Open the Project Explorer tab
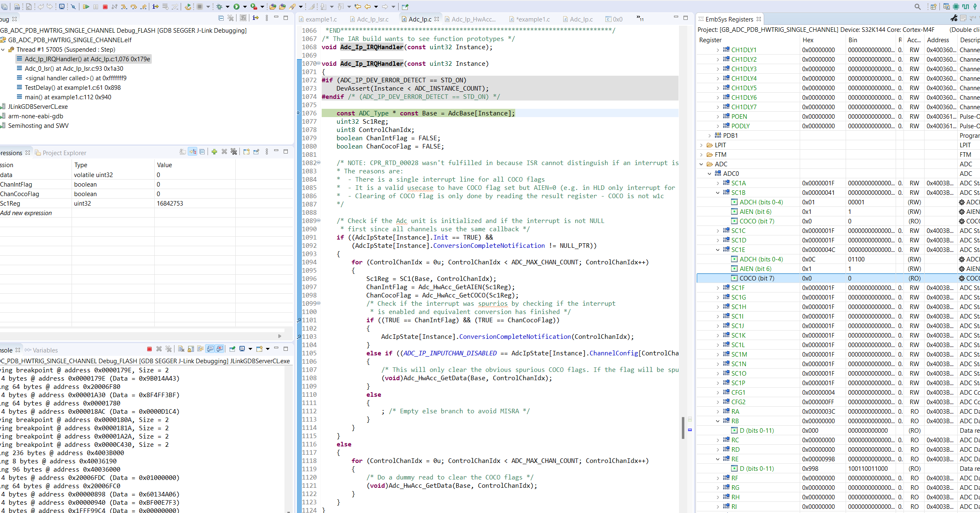This screenshot has width=980, height=513. [64, 153]
